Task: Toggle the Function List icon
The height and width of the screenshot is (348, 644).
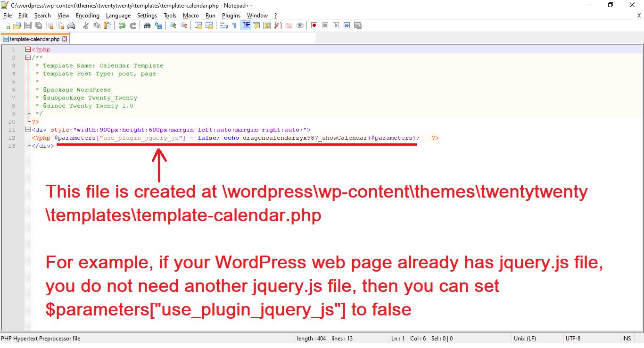Action: pyautogui.click(x=278, y=25)
